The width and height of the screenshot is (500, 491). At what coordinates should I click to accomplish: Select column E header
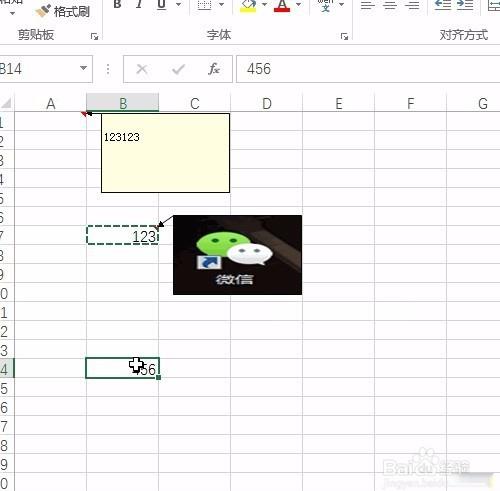tap(339, 103)
